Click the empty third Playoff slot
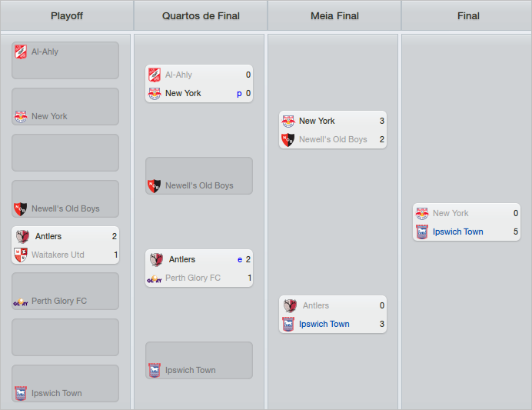532x410 pixels. pos(65,152)
